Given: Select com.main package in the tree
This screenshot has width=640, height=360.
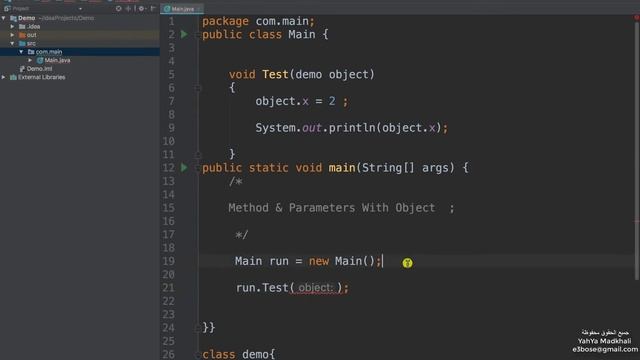Looking at the screenshot, I should coord(49,52).
